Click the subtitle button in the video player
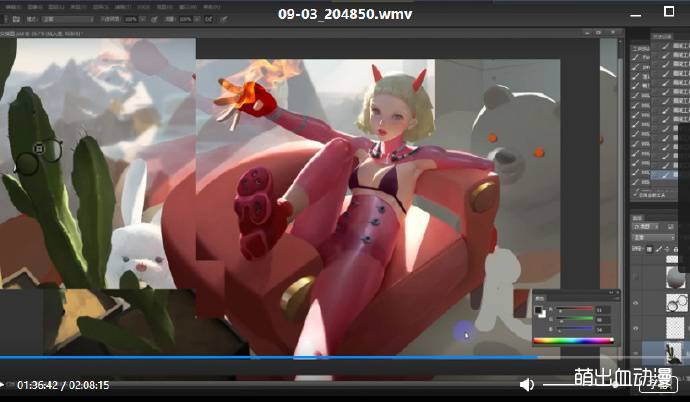Viewport: 690px width, 402px height. [658, 386]
